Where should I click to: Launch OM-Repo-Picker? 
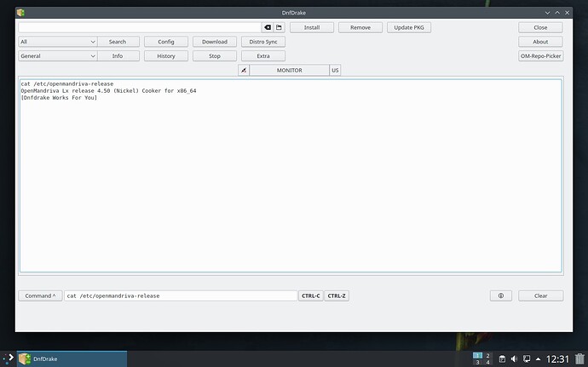pos(540,56)
